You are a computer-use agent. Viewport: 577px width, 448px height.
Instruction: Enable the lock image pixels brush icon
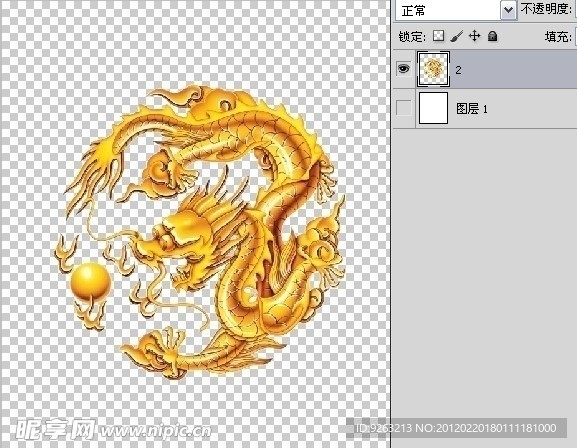[x=456, y=36]
